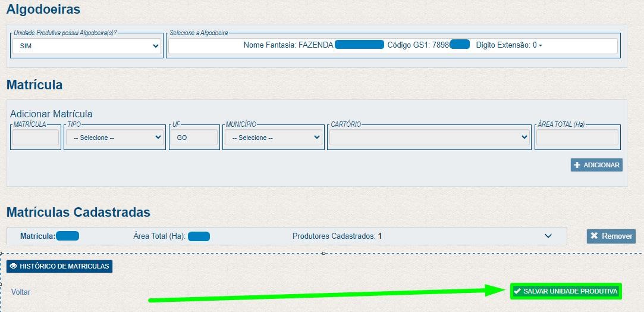The width and height of the screenshot is (644, 312).
Task: Click the checkmark icon on Salvar Unidade Produtiva
Action: coord(517,291)
